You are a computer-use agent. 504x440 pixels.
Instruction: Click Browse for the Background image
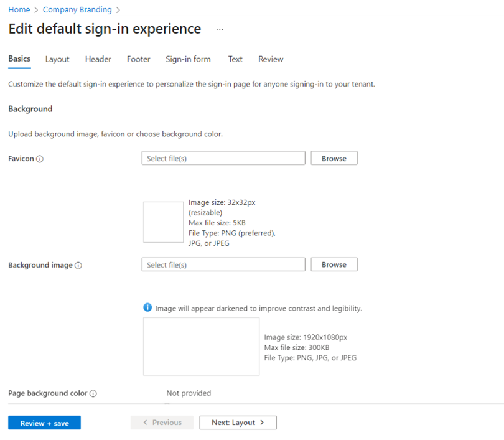click(x=334, y=264)
